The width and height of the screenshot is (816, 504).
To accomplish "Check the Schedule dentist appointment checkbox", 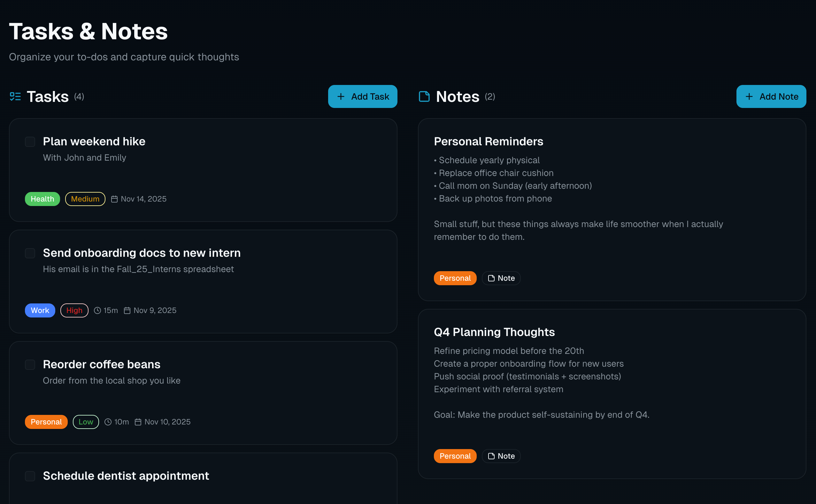I will coord(30,476).
